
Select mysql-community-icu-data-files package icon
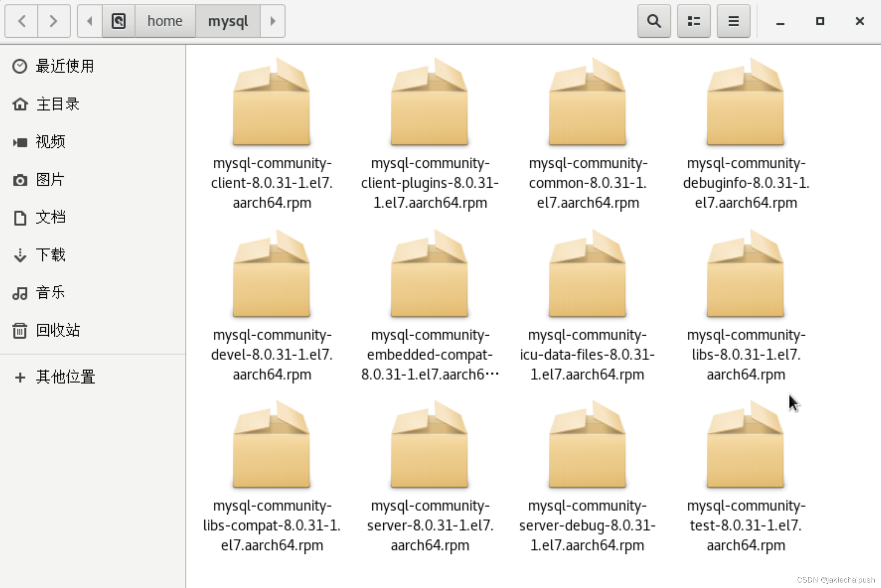pos(588,274)
